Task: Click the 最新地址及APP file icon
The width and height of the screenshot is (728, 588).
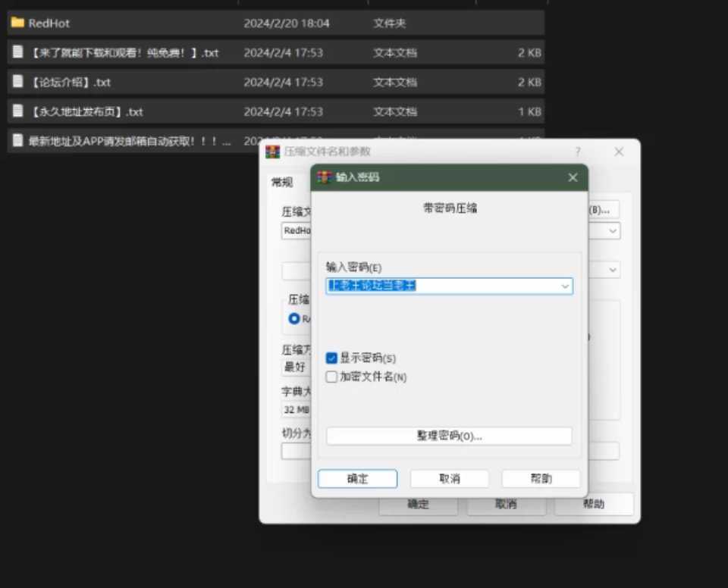Action: 17,140
